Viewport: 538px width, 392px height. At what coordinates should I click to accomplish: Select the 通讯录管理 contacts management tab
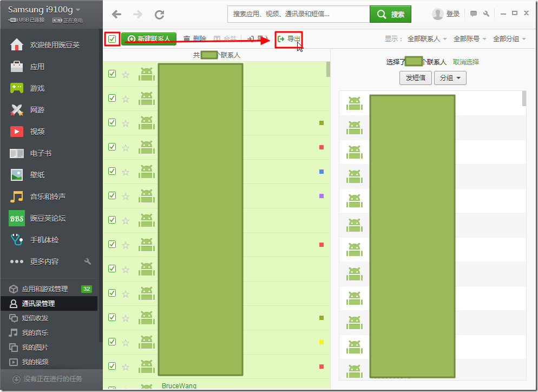(49, 303)
